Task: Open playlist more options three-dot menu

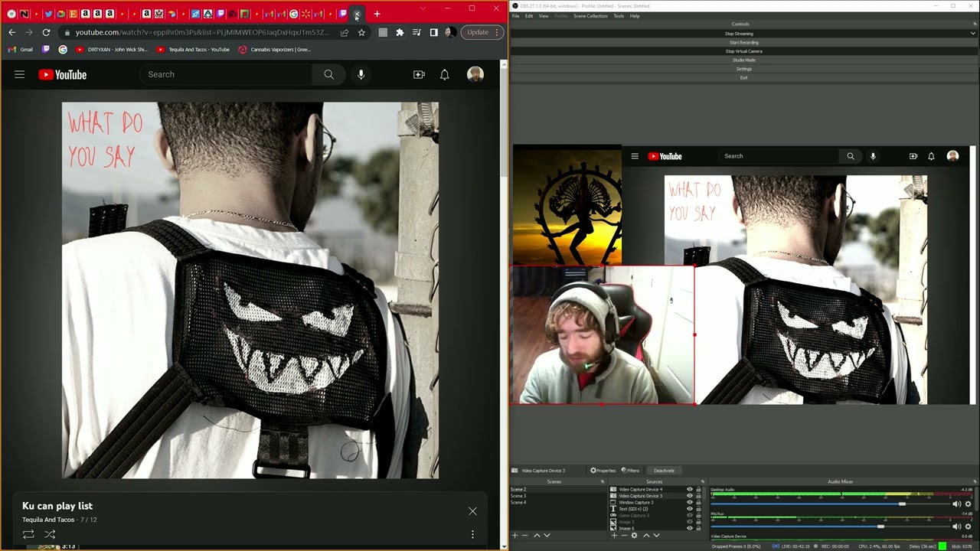Action: pos(472,534)
